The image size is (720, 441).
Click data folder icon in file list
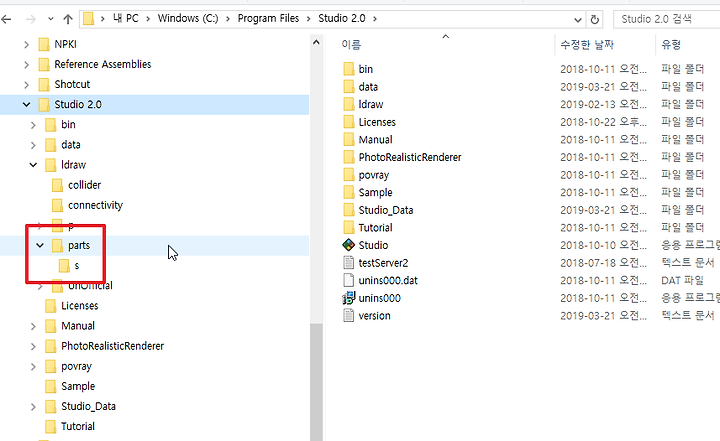coord(349,87)
